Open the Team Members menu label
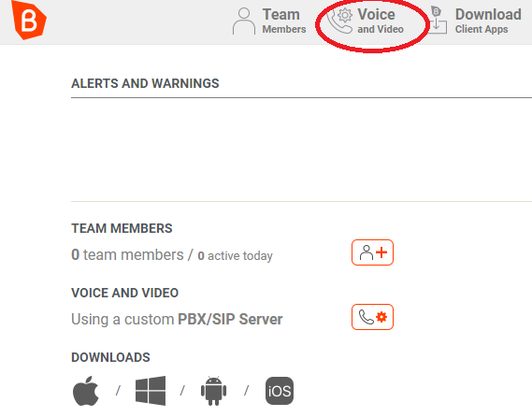 coord(284,21)
